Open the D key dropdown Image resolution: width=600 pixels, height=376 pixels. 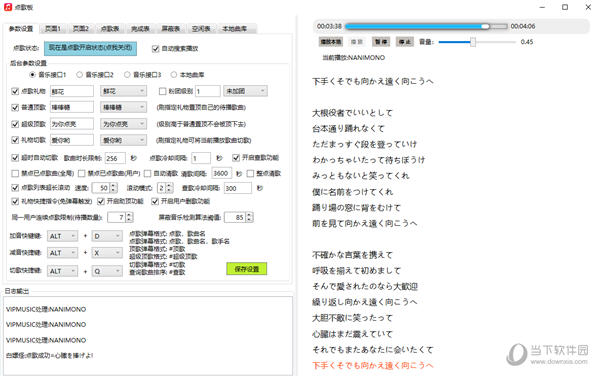pos(107,236)
